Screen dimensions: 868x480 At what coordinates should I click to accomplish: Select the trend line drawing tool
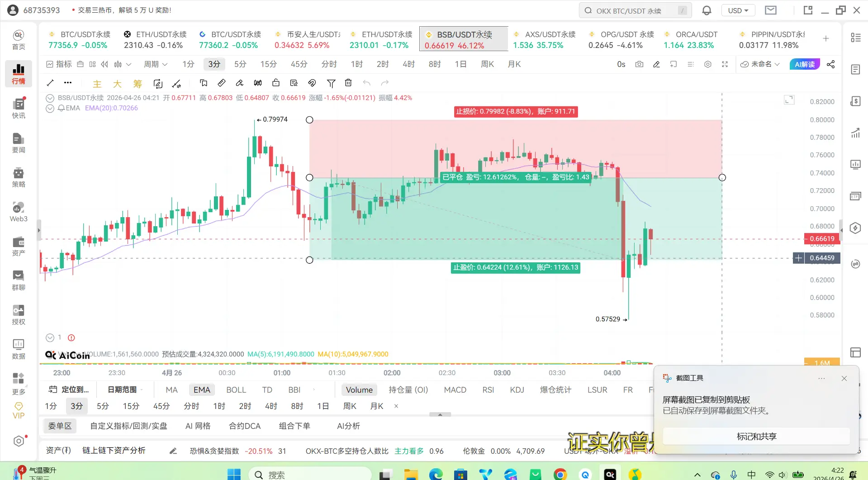coord(50,83)
